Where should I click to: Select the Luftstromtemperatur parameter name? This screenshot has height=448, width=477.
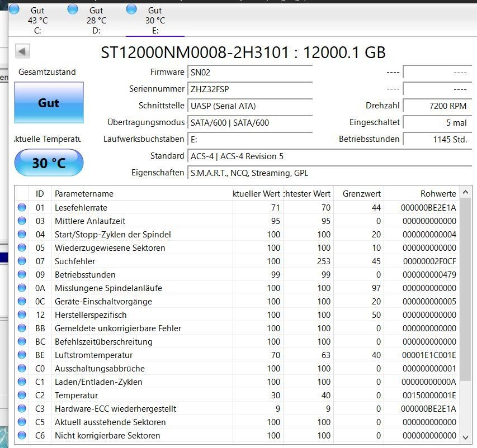[x=94, y=355]
